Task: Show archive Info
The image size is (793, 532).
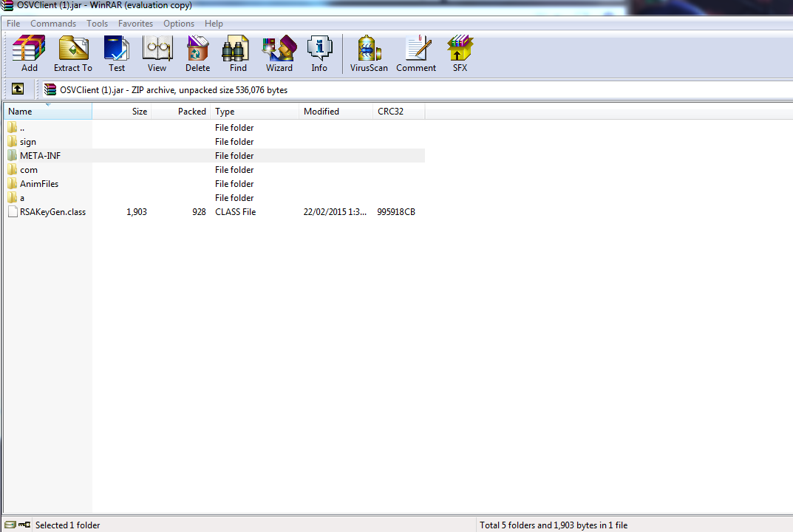Action: tap(319, 48)
